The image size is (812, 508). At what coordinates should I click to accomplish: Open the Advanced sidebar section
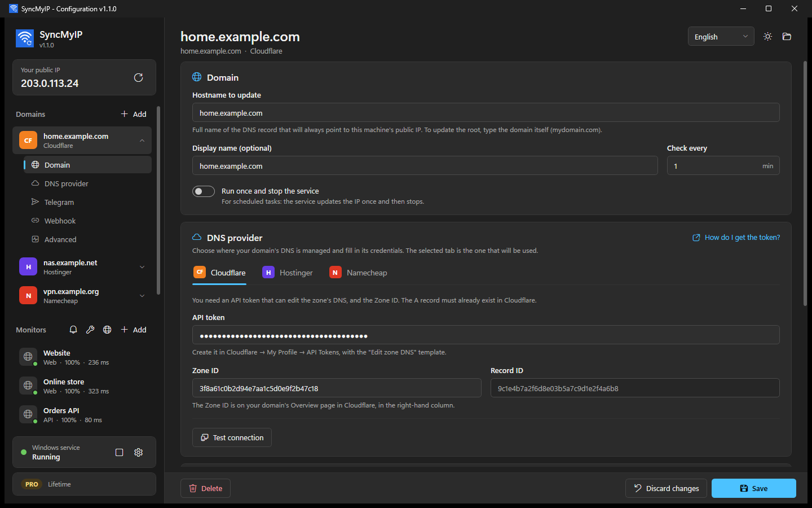87,239
